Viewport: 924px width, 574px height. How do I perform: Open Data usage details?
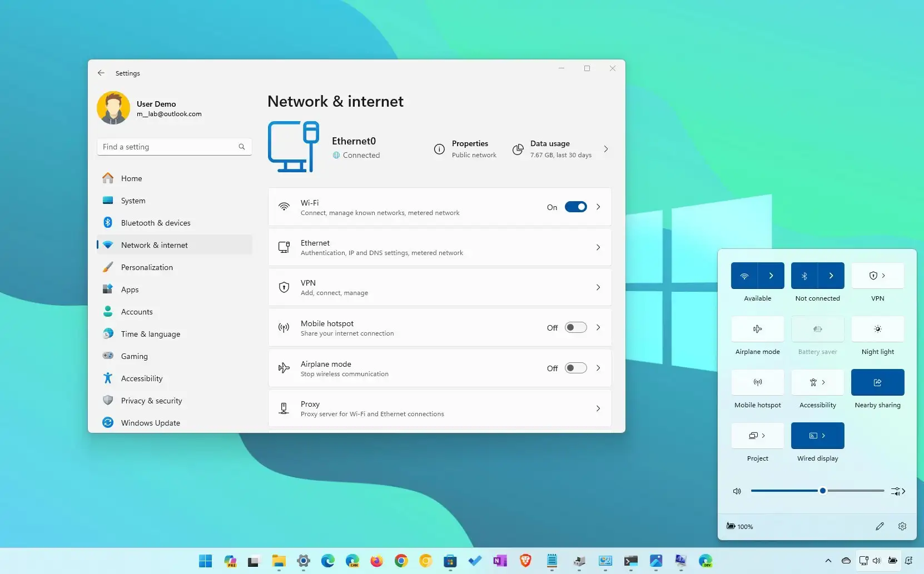coord(560,149)
